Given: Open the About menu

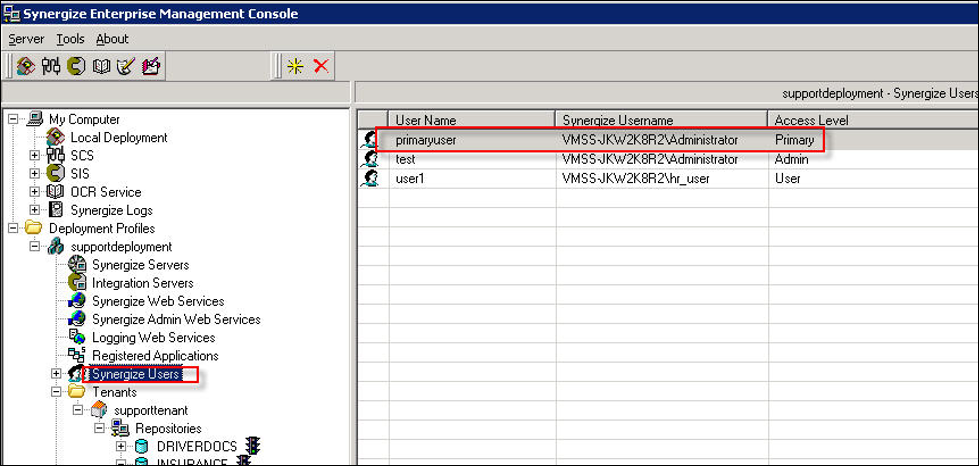Looking at the screenshot, I should point(112,39).
